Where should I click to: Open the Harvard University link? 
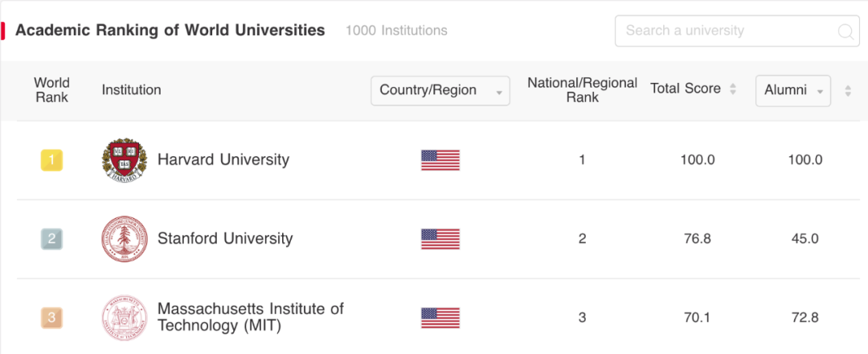(223, 159)
